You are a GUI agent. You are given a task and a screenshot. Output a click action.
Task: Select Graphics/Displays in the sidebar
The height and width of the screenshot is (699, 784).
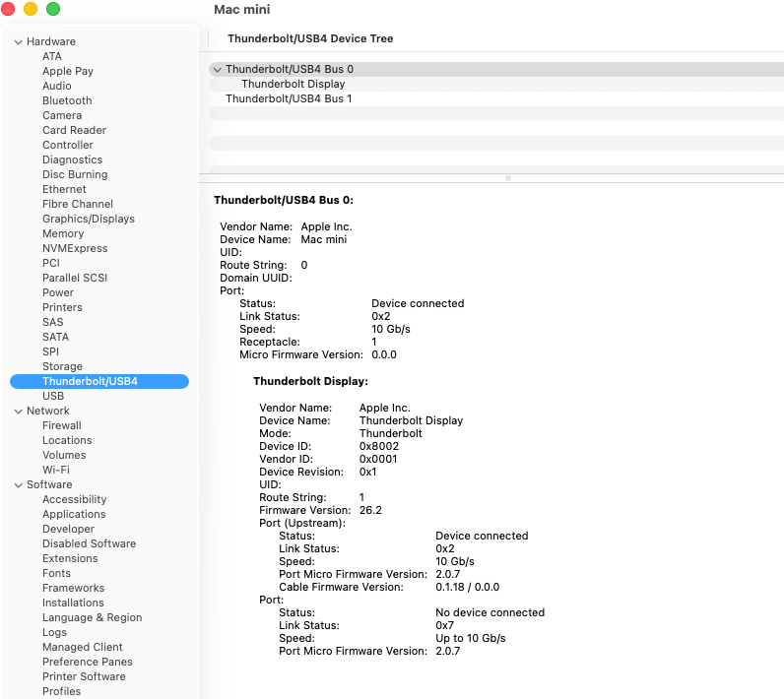point(89,219)
